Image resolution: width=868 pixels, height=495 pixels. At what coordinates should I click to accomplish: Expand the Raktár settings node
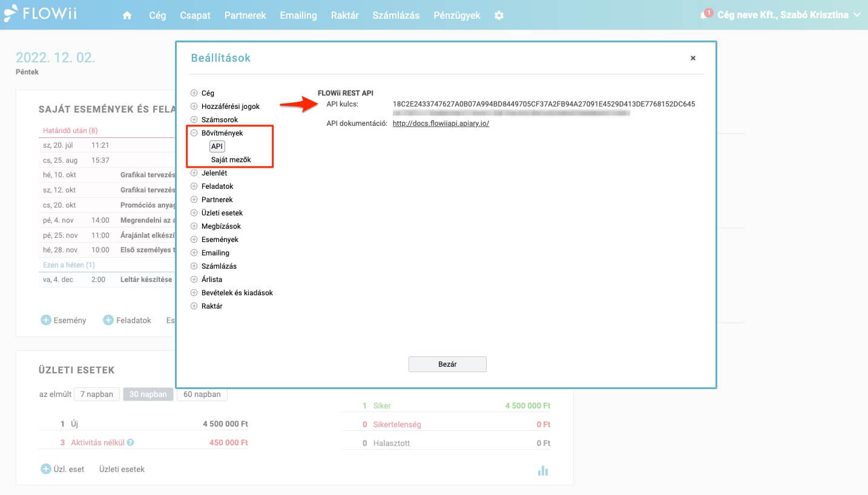pyautogui.click(x=194, y=306)
